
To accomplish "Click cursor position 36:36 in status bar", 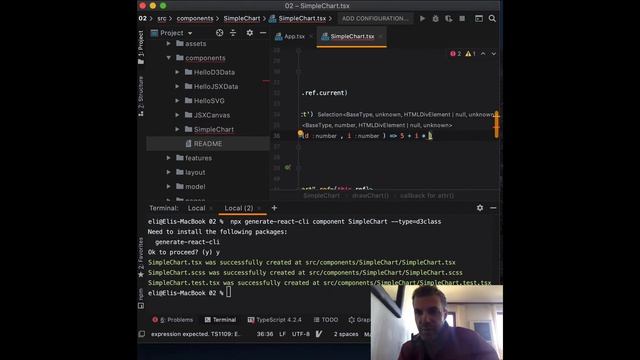I will click(x=265, y=334).
